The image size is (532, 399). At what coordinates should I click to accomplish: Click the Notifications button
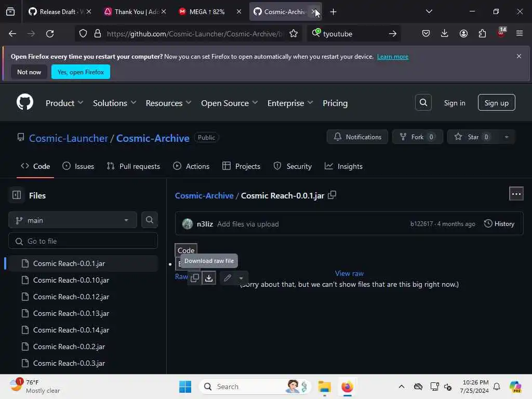[x=357, y=137]
